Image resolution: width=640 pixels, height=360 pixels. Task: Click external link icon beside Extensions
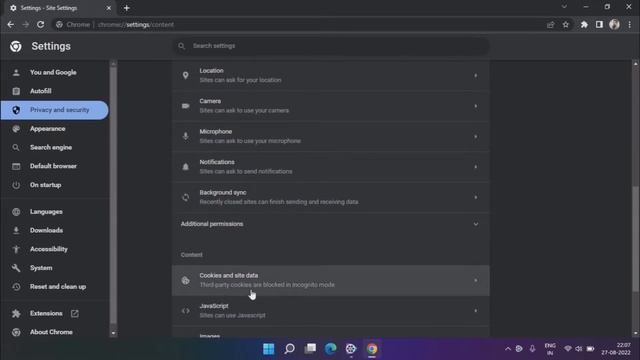(x=75, y=313)
